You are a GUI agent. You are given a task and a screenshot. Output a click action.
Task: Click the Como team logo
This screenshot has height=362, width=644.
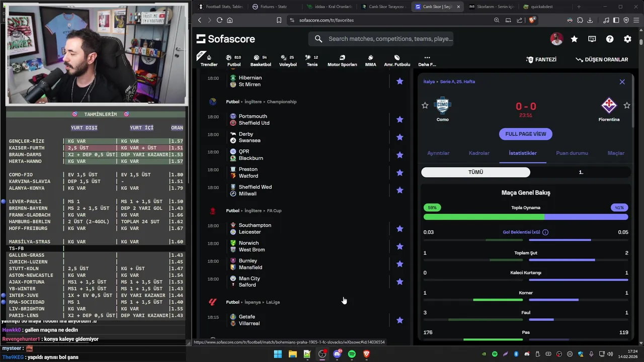click(442, 106)
